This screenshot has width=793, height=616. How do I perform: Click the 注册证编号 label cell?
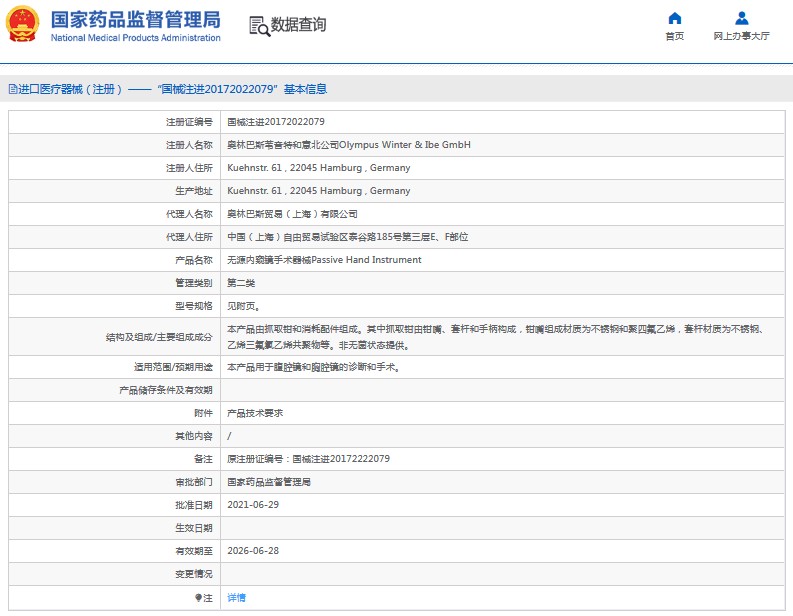pos(189,122)
